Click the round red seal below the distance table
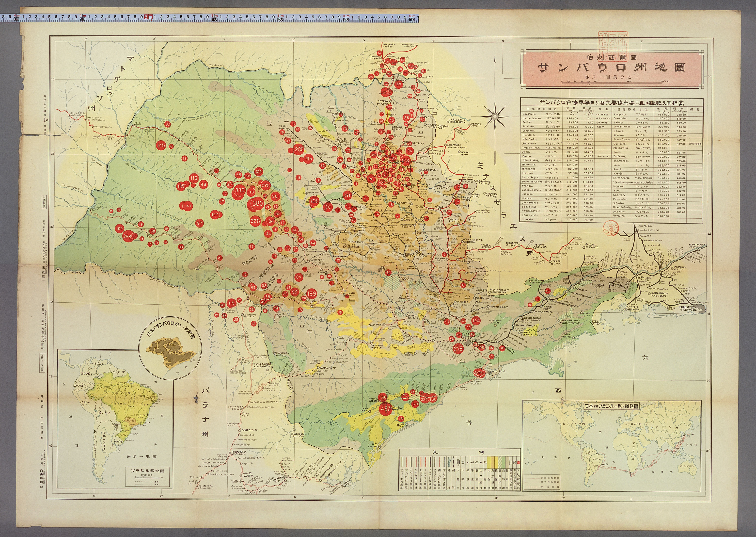 click(x=611, y=228)
